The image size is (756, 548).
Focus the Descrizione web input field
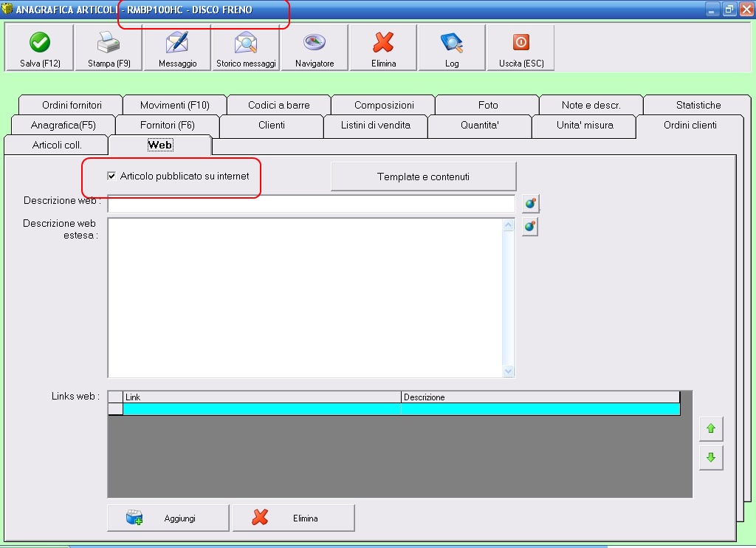[312, 204]
